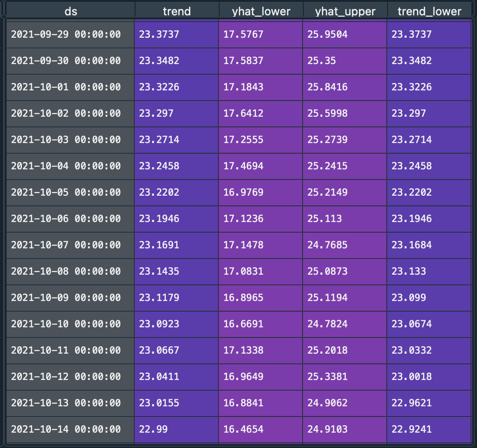
Task: Click trend_lower cell showing 23.133
Action: (x=429, y=271)
